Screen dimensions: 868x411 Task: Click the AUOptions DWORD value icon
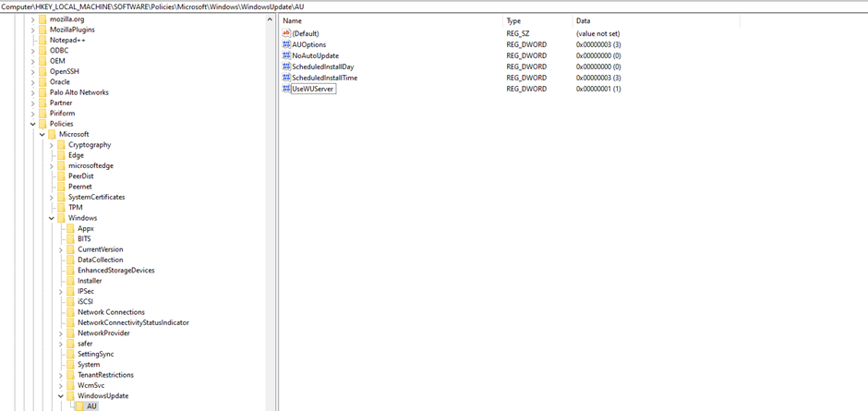pyautogui.click(x=286, y=44)
